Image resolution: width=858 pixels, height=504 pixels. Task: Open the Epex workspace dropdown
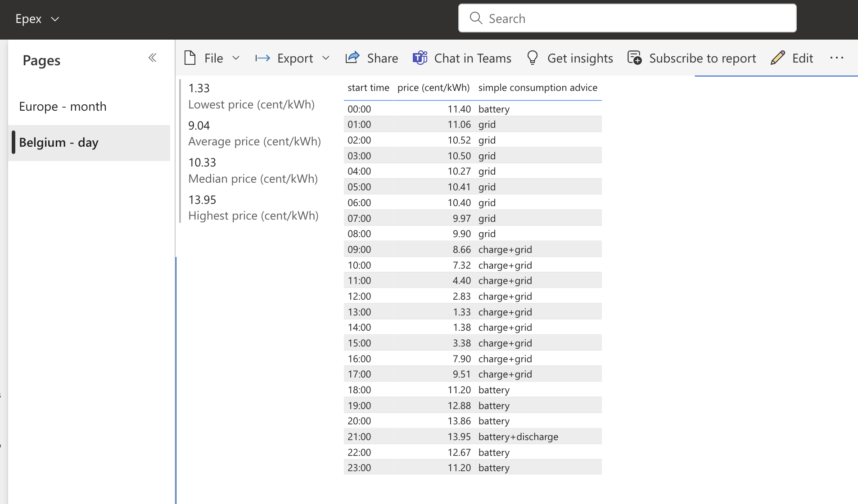55,19
